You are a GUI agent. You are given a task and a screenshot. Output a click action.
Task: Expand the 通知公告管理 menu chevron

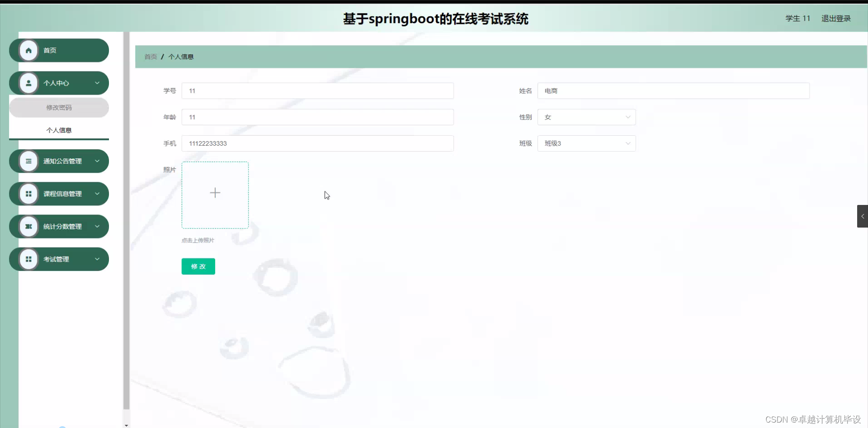click(x=97, y=161)
